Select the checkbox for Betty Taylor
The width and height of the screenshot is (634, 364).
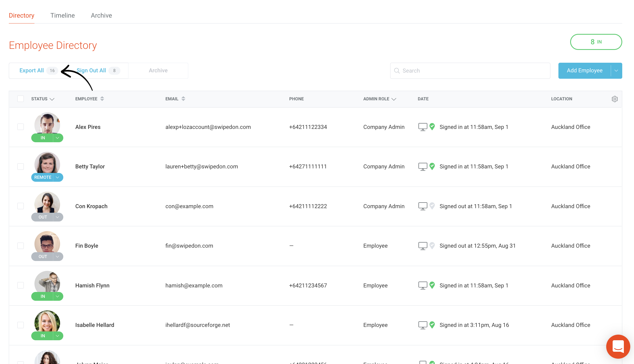pyautogui.click(x=21, y=167)
